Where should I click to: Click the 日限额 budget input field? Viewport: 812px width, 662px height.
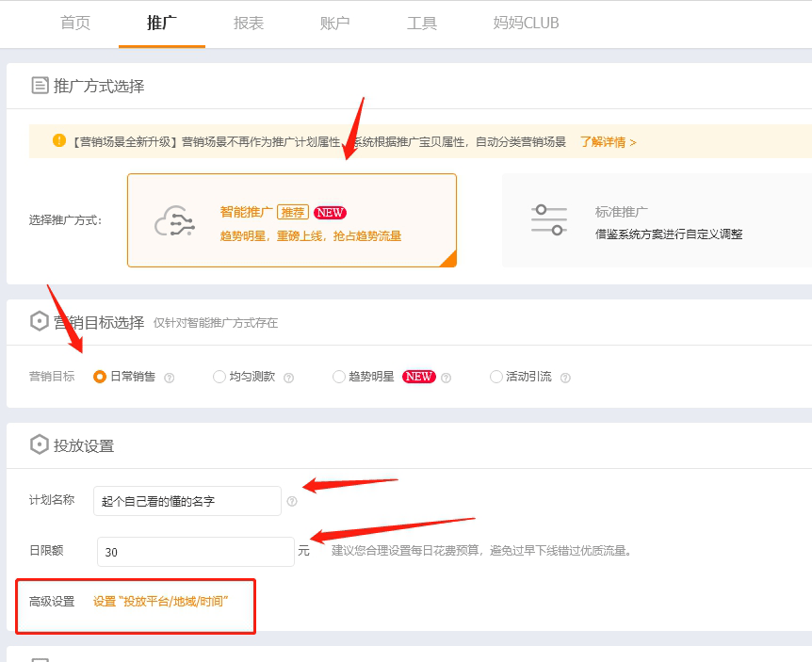pos(196,552)
